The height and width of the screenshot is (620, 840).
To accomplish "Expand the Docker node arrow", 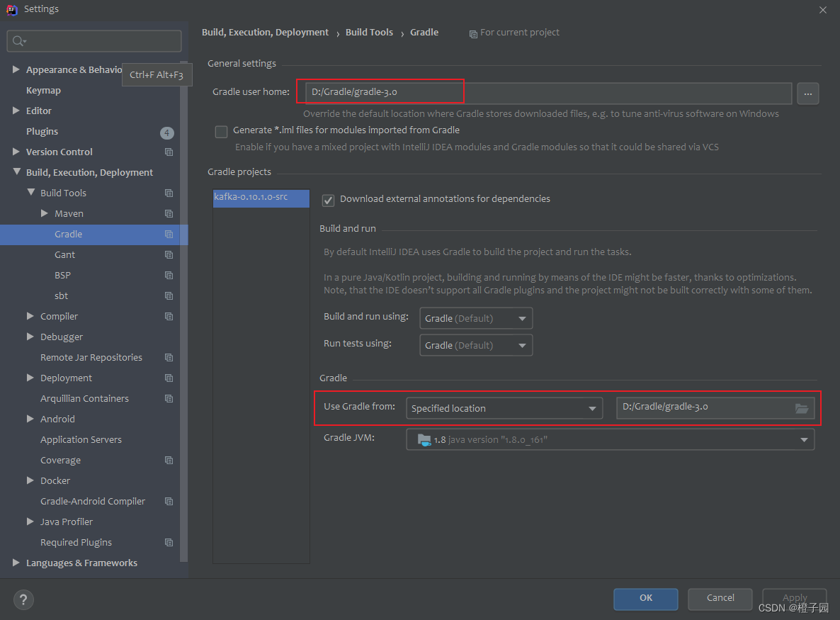I will [x=30, y=480].
